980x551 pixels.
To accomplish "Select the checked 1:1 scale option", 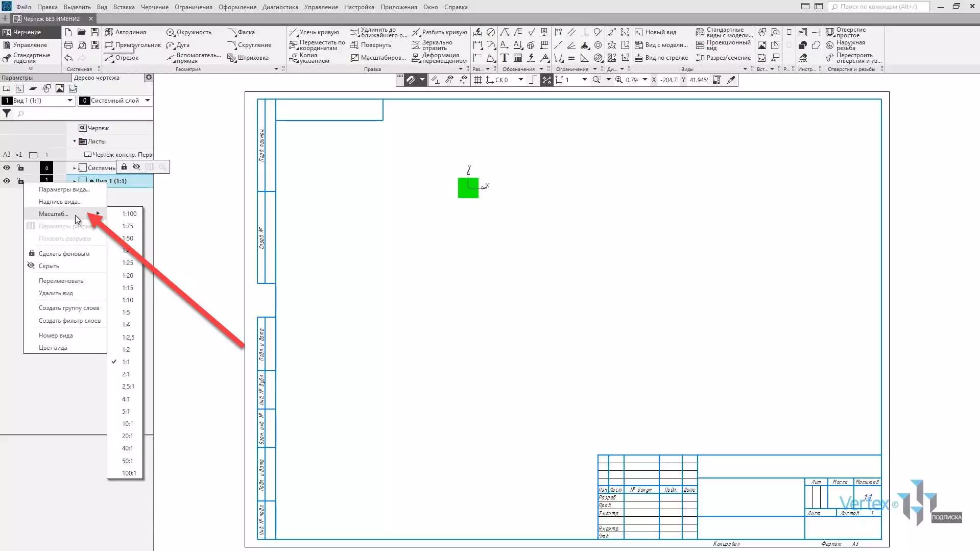I will [x=126, y=362].
